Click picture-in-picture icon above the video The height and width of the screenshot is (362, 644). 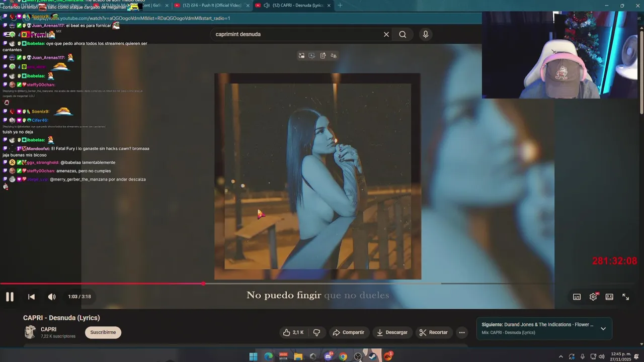tap(301, 55)
